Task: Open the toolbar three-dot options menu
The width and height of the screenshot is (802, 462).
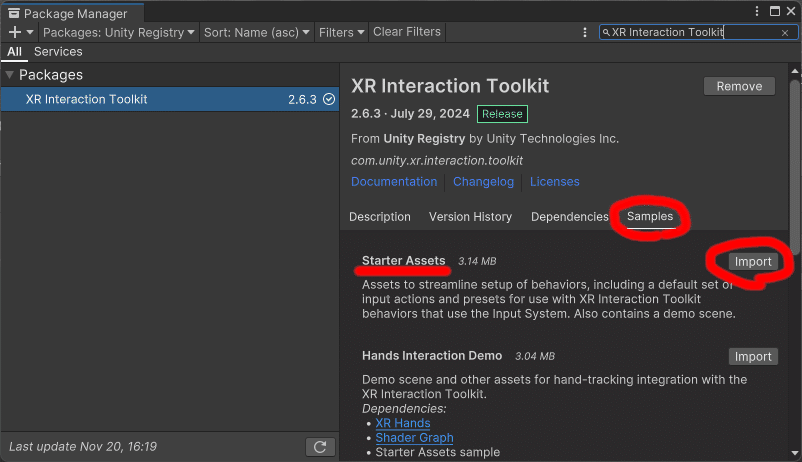Action: [585, 32]
